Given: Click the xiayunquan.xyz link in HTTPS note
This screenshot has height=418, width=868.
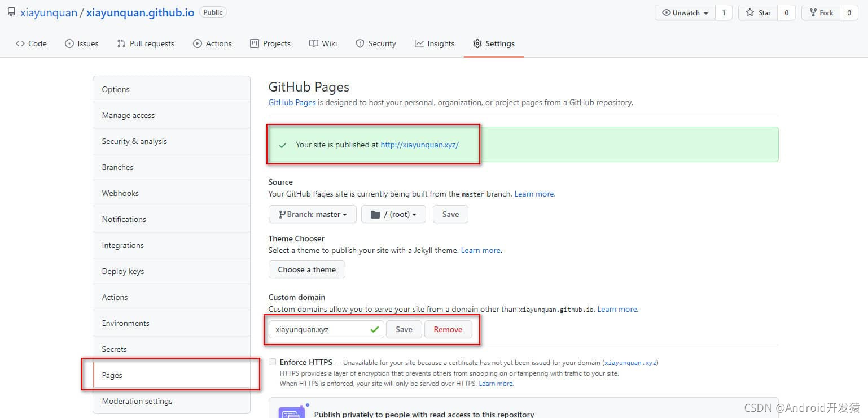Looking at the screenshot, I should (x=630, y=363).
